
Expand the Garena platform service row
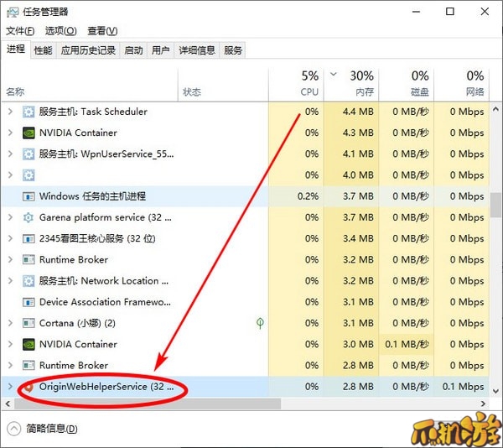point(10,217)
